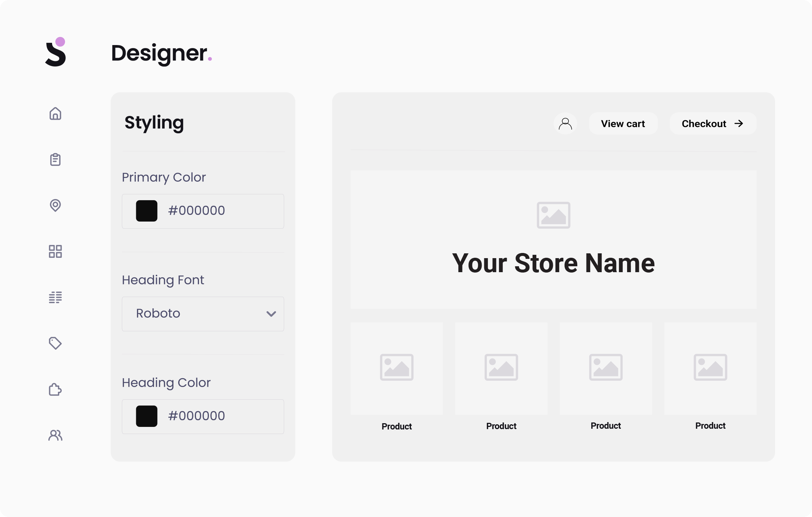
Task: Open the home icon in sidebar
Action: pyautogui.click(x=55, y=113)
